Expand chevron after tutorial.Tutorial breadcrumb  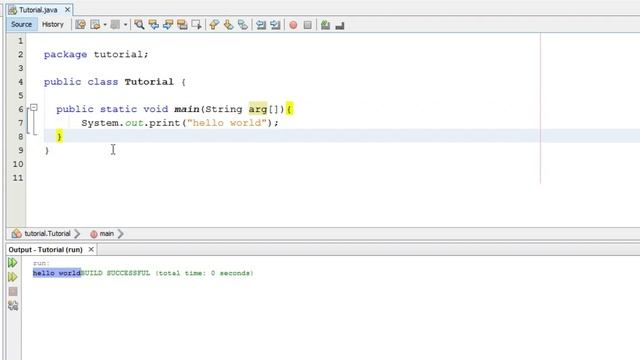78,233
